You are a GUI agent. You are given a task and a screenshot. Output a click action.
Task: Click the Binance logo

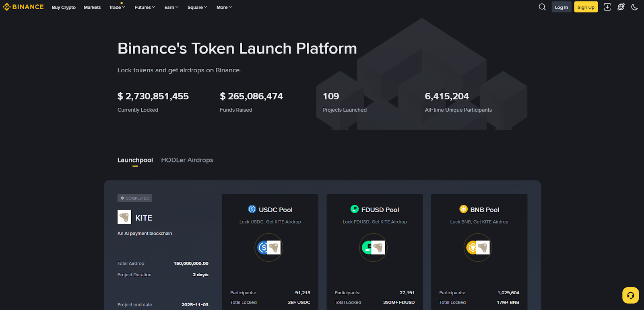[23, 7]
